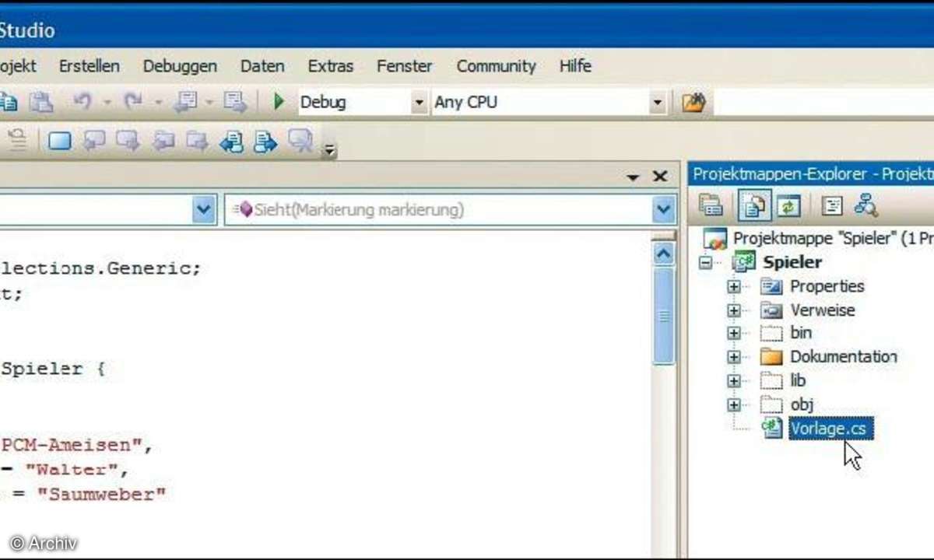The height and width of the screenshot is (560, 934).
Task: Open the types dropdown left of Sieht
Action: click(x=204, y=210)
